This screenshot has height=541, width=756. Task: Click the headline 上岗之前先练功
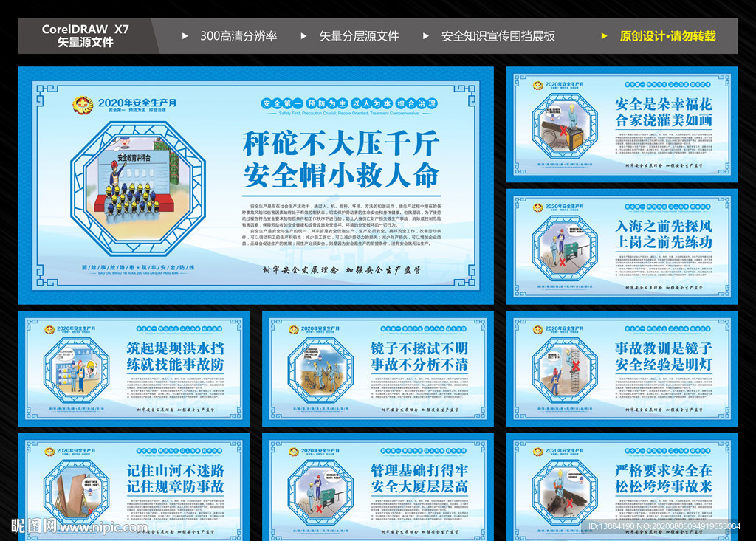(x=664, y=242)
